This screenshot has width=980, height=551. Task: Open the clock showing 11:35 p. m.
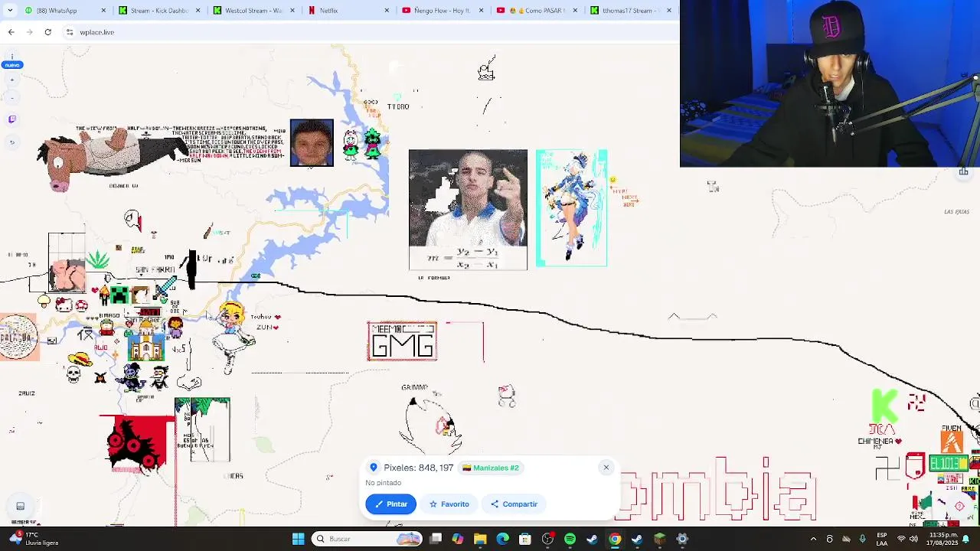point(942,539)
